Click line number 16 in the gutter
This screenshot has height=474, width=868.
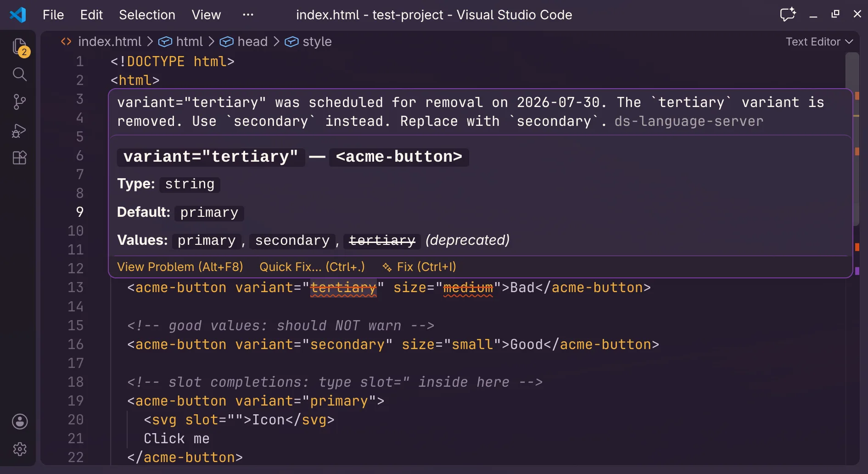click(76, 344)
